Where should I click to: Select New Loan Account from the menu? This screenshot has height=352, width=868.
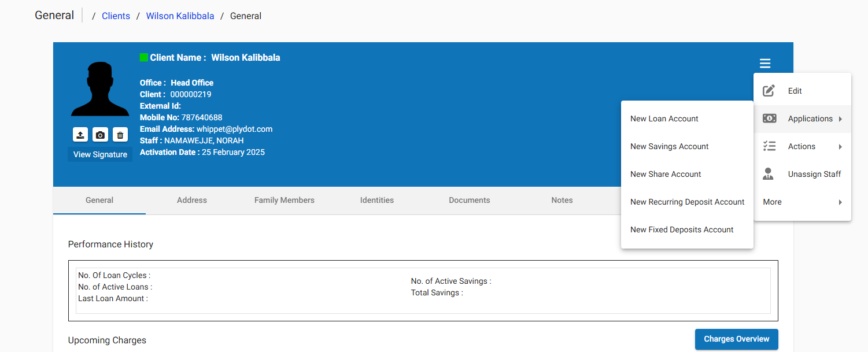click(x=663, y=118)
